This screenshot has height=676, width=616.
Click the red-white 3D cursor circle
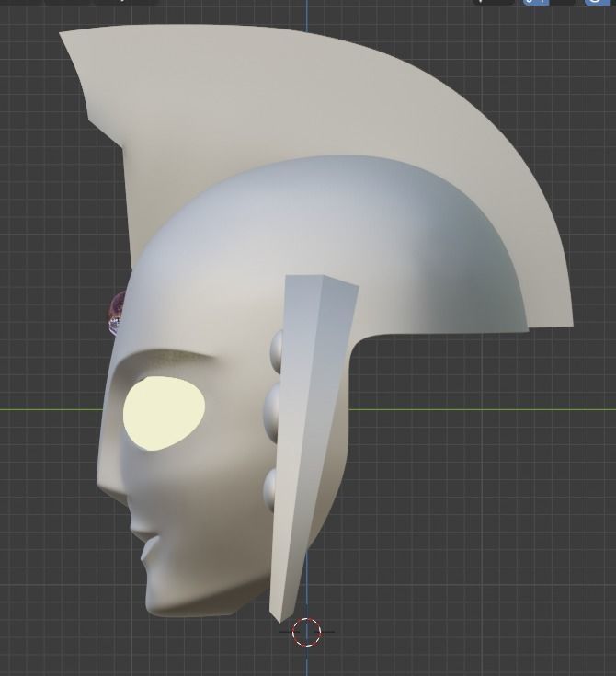(x=306, y=632)
